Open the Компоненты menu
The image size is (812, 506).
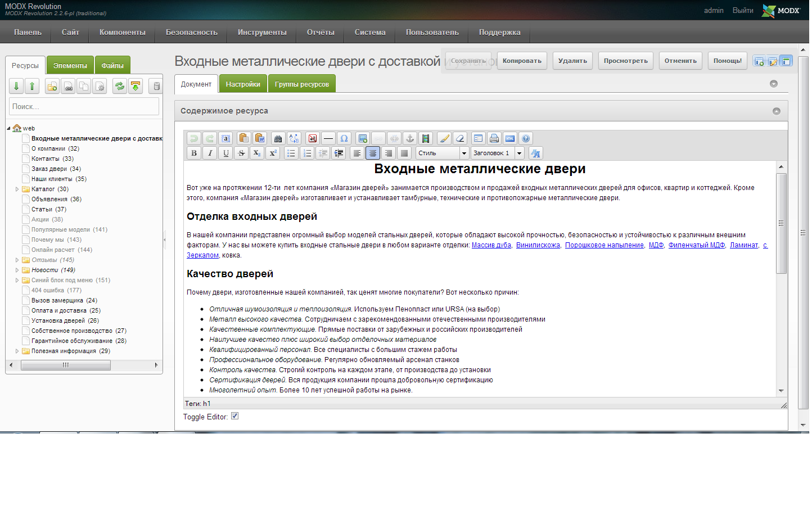123,32
